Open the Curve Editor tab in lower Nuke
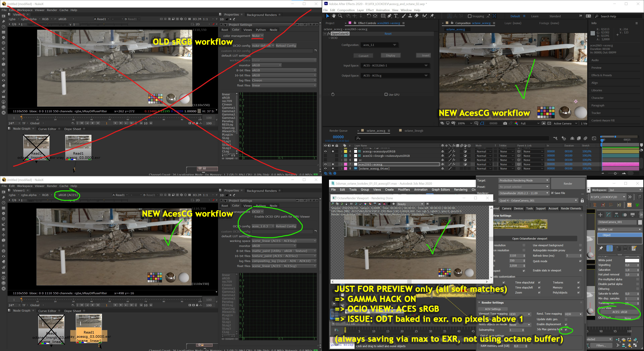This screenshot has width=644, height=351. (x=47, y=311)
